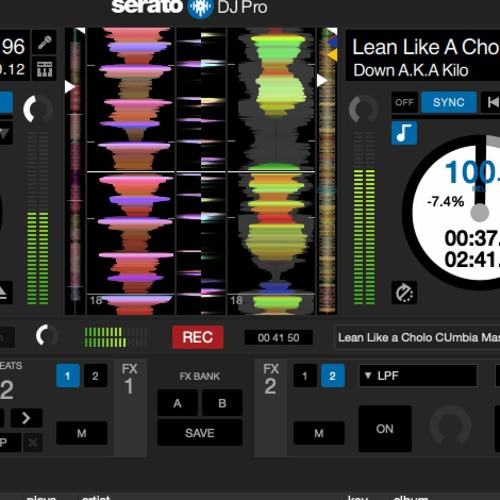The height and width of the screenshot is (500, 500).
Task: Open the LPF effect dropdown
Action: pos(418,375)
